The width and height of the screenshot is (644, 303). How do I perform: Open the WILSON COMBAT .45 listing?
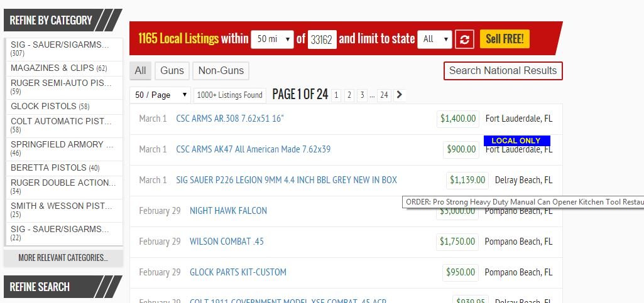(227, 242)
